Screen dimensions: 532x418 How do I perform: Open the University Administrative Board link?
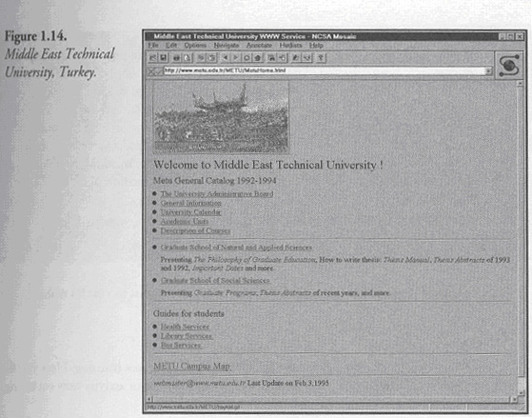point(217,194)
